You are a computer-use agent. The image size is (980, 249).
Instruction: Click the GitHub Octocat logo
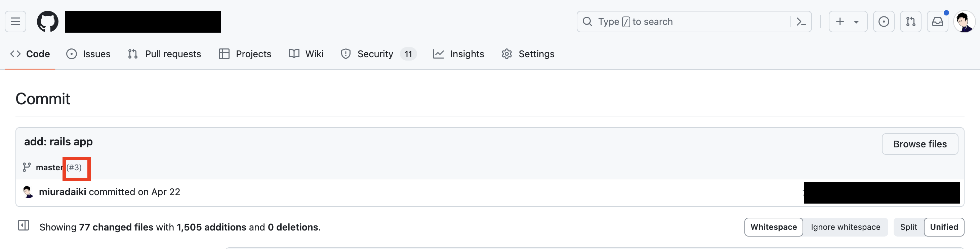(47, 22)
